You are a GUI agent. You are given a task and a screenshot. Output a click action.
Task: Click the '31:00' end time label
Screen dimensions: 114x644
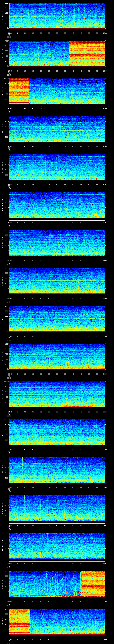coord(105,639)
